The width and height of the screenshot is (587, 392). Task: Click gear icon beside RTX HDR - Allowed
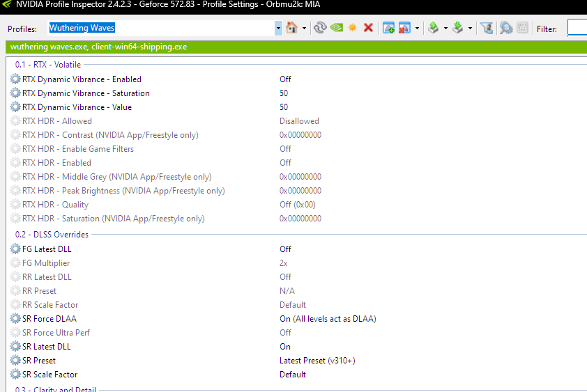15,121
